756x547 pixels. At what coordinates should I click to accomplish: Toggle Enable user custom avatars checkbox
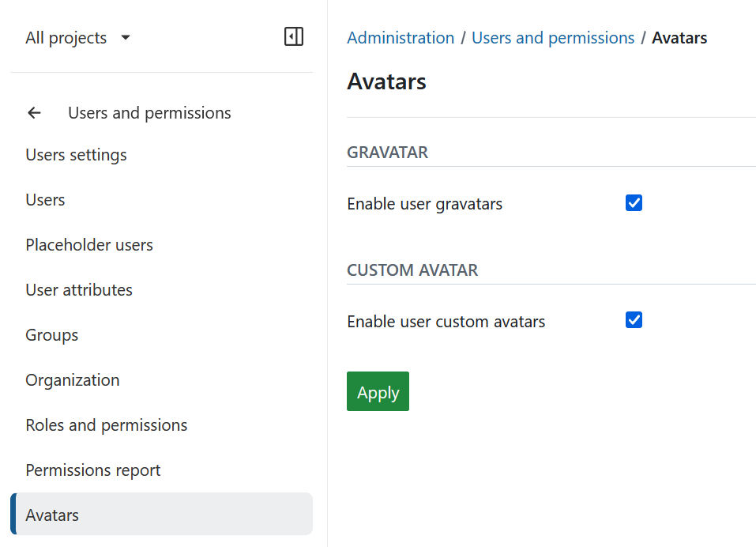click(x=634, y=320)
